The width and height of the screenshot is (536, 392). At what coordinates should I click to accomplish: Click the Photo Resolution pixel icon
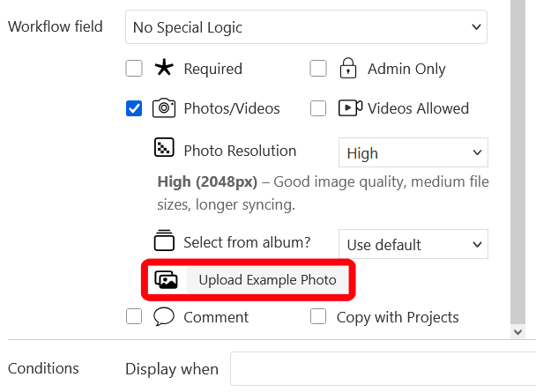tap(164, 148)
